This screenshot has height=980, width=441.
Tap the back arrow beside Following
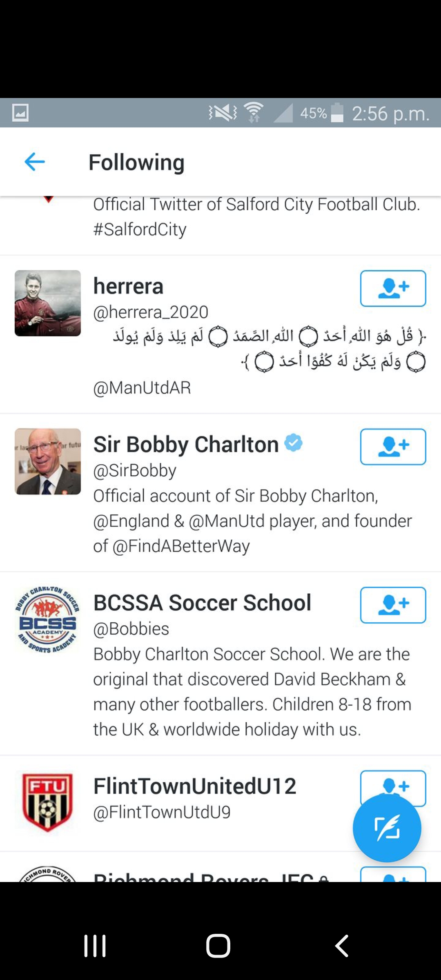pyautogui.click(x=35, y=162)
